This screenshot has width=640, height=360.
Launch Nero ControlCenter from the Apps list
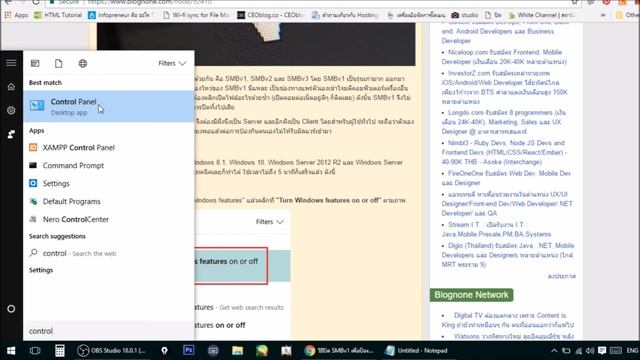click(109, 219)
